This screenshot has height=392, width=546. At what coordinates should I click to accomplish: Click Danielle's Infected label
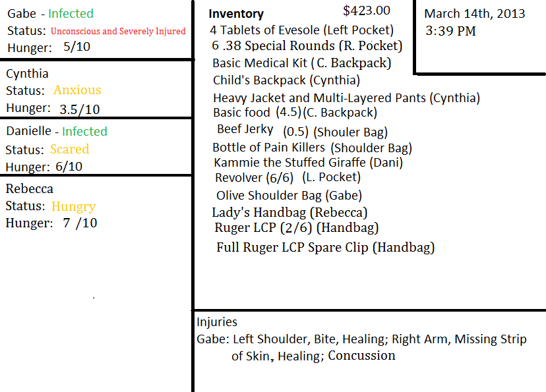click(84, 131)
